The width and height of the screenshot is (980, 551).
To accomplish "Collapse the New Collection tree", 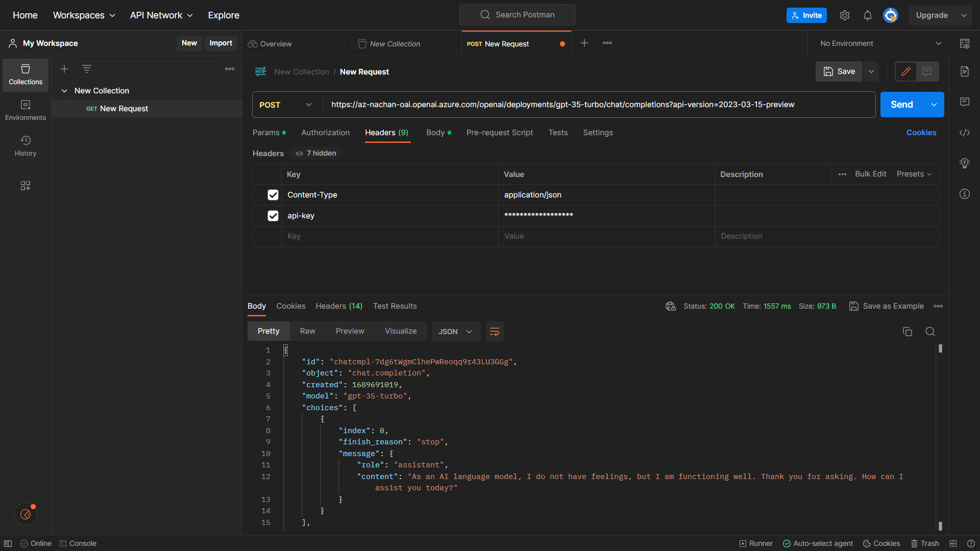I will pyautogui.click(x=64, y=91).
